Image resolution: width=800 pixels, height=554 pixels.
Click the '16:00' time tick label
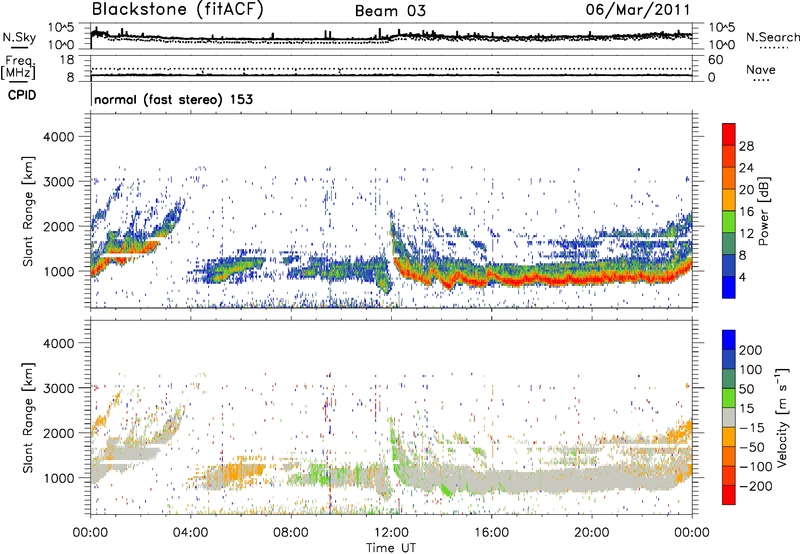coord(491,533)
